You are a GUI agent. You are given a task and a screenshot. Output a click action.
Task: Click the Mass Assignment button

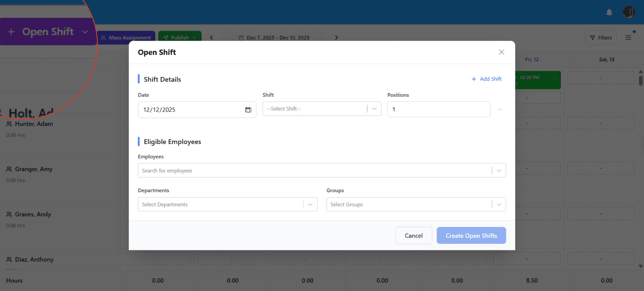[126, 38]
